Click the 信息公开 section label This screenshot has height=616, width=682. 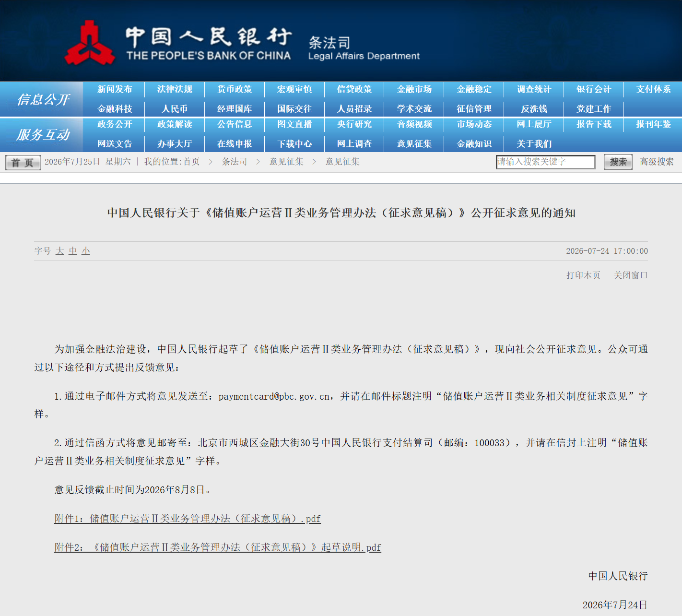click(43, 99)
